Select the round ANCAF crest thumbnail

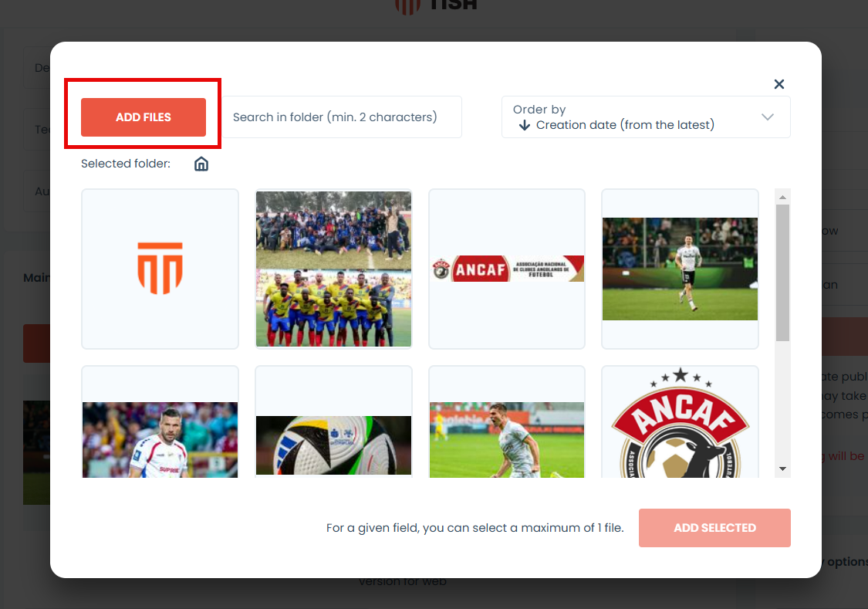point(680,422)
